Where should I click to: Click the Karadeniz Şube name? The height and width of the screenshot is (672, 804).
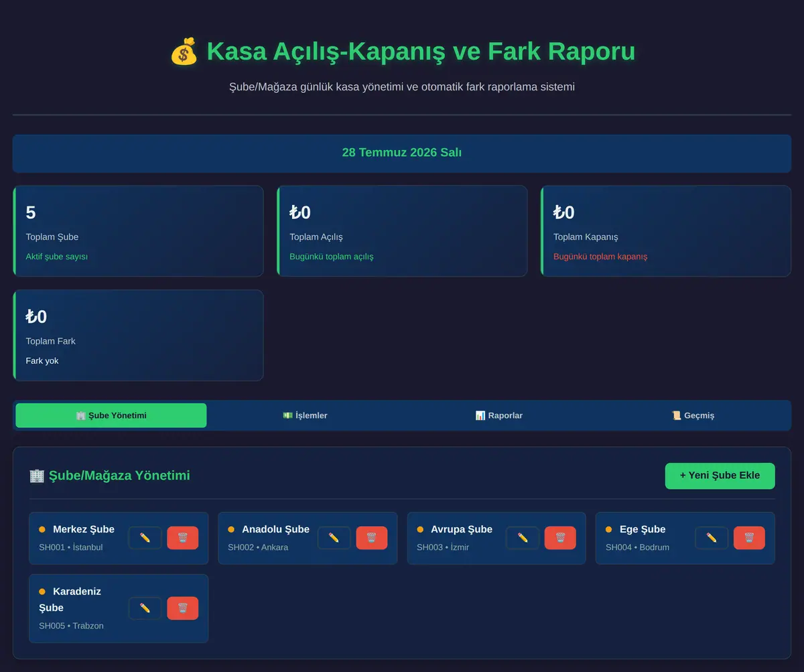click(x=70, y=600)
